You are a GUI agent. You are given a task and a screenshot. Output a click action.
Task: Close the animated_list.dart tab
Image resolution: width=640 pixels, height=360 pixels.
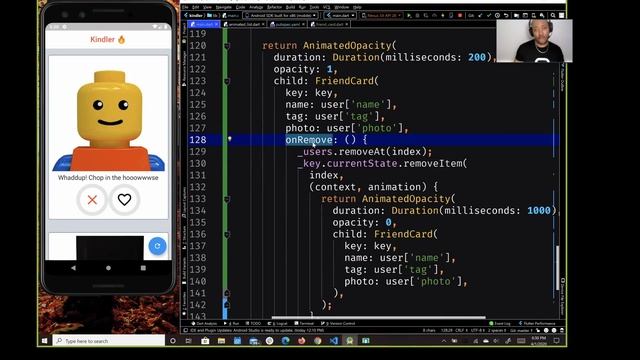tap(263, 24)
